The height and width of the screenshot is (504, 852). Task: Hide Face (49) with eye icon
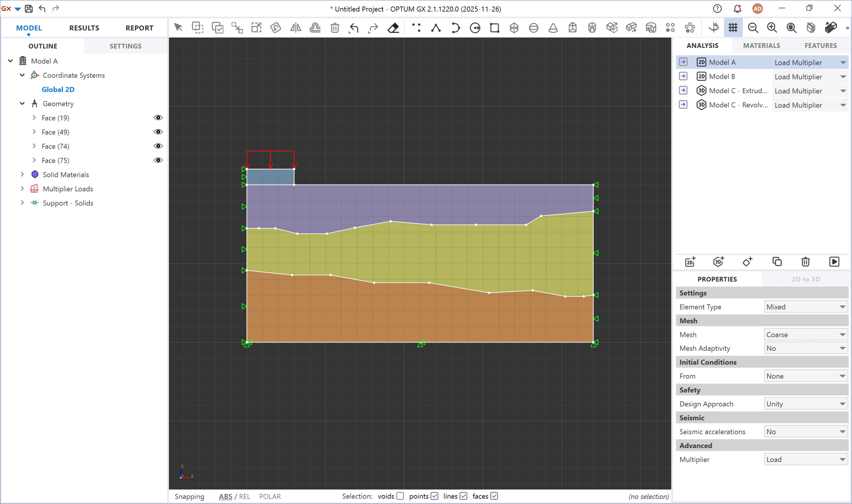pyautogui.click(x=158, y=132)
